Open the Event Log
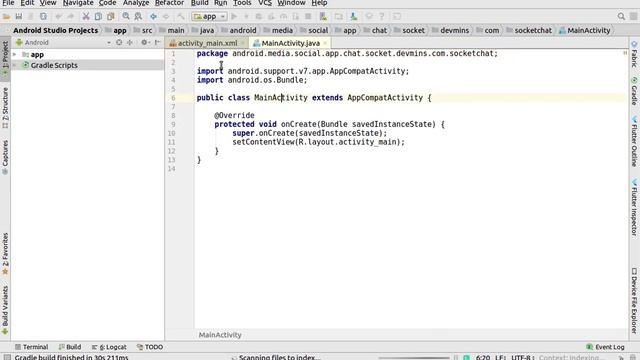Screen dimensions: 640x360 click(x=605, y=347)
